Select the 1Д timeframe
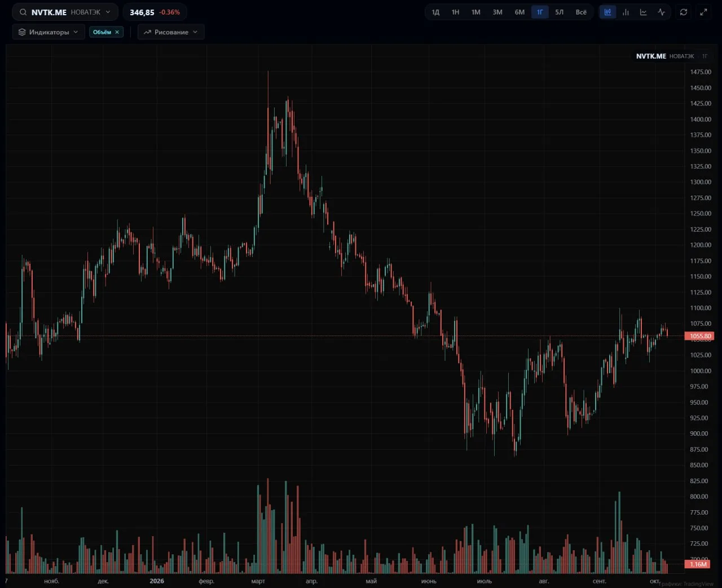Screen dimensions: 722x588 pos(435,12)
